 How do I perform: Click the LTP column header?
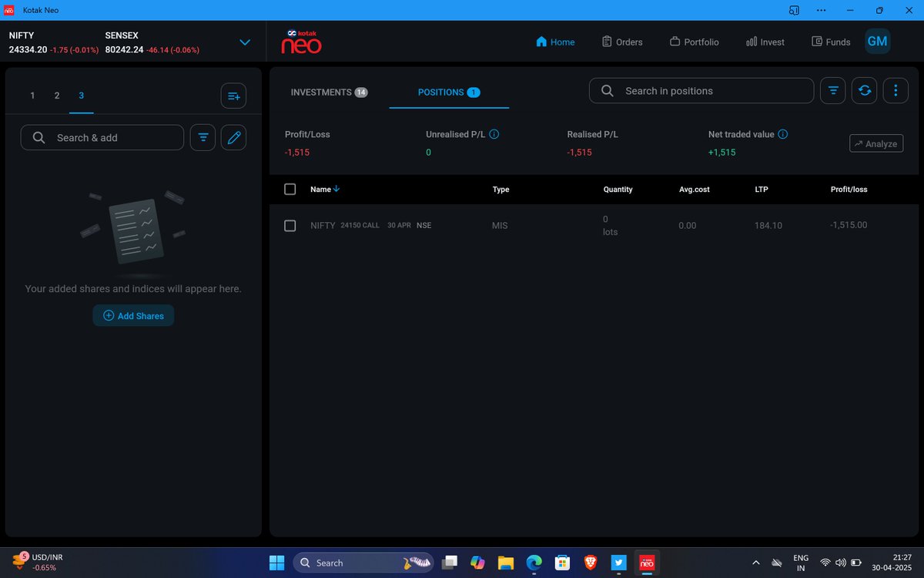[x=762, y=190]
